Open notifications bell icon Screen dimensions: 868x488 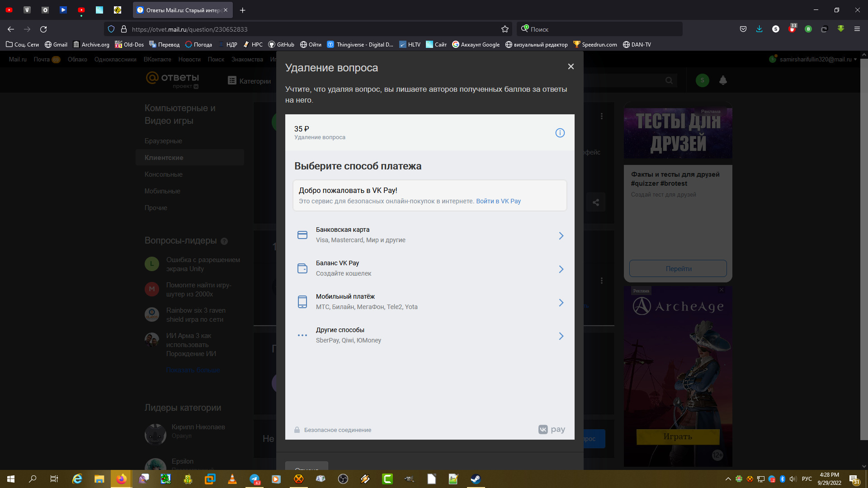coord(723,80)
